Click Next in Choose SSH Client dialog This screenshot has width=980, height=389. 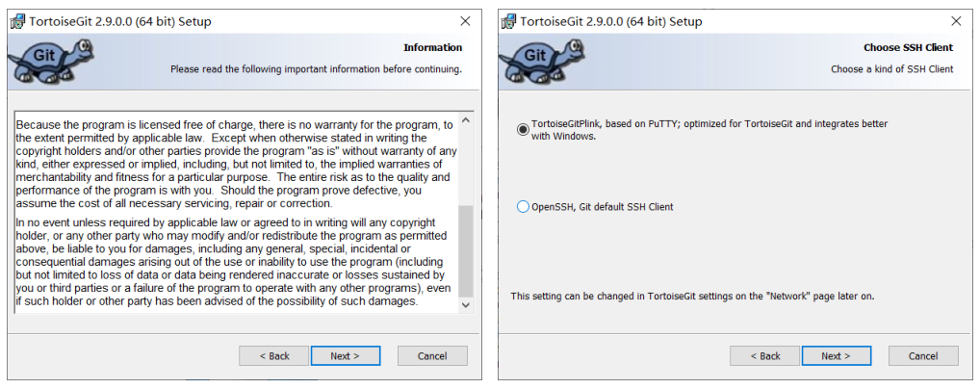(x=837, y=356)
